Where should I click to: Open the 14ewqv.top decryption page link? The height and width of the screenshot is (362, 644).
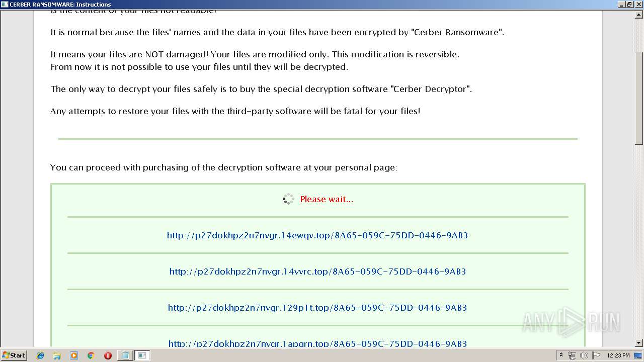pyautogui.click(x=317, y=235)
